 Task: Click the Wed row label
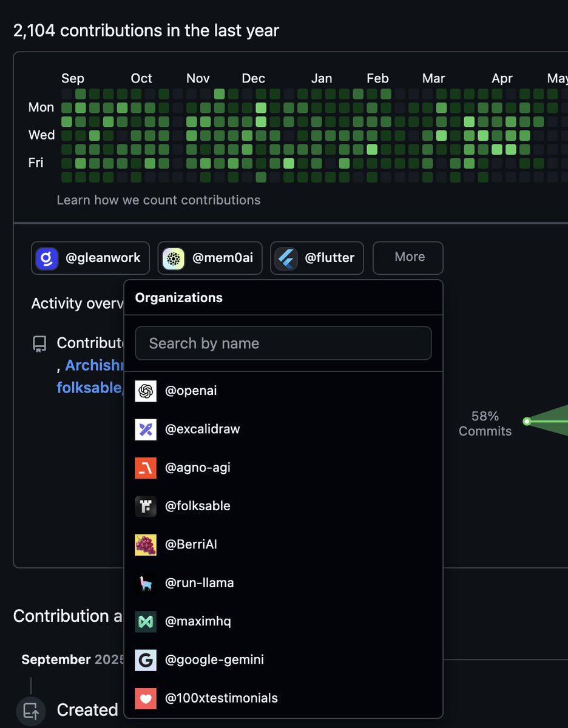point(41,135)
